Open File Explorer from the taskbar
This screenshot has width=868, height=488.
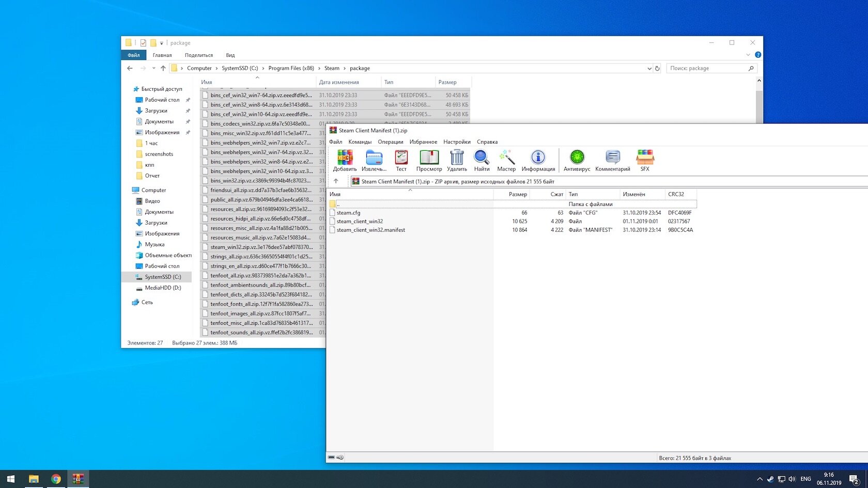coord(34,479)
